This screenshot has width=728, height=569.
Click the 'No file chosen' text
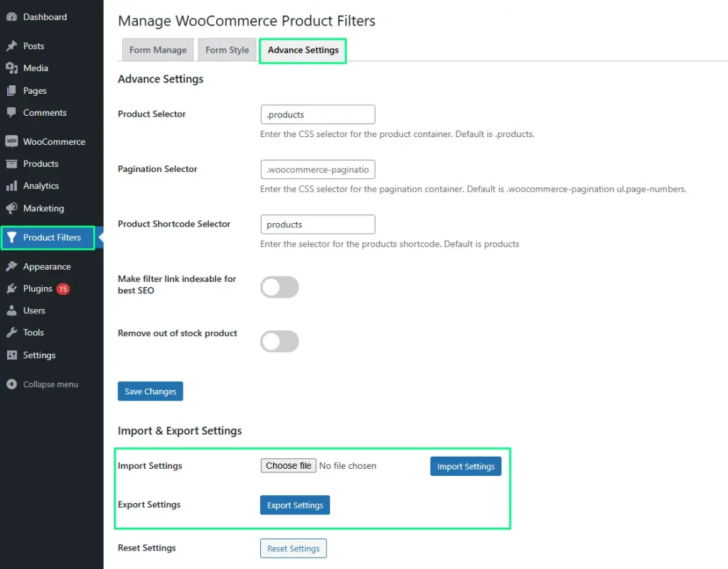point(348,465)
